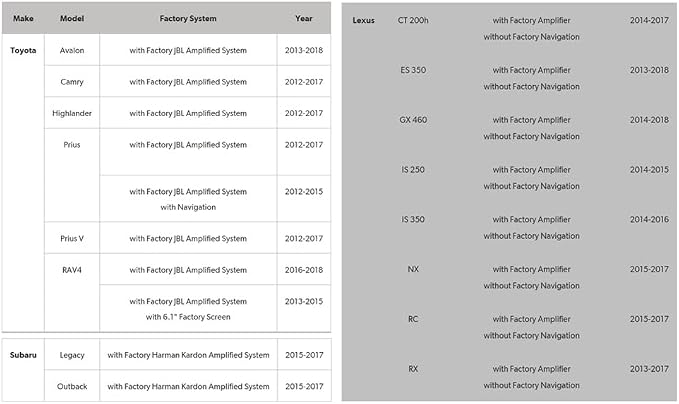Click the Outback model cell
The height and width of the screenshot is (404, 679).
tap(72, 386)
